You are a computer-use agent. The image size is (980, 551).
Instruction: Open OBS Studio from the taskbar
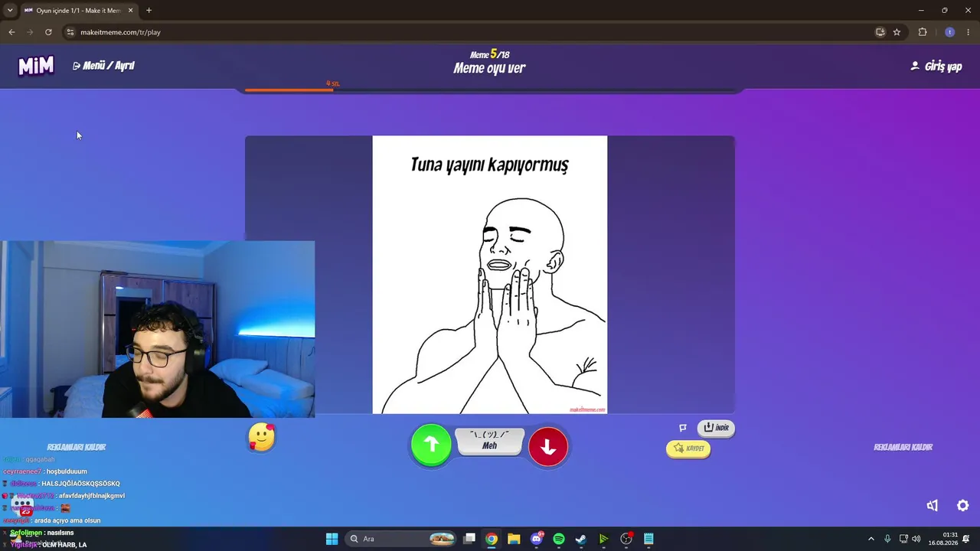pos(626,539)
